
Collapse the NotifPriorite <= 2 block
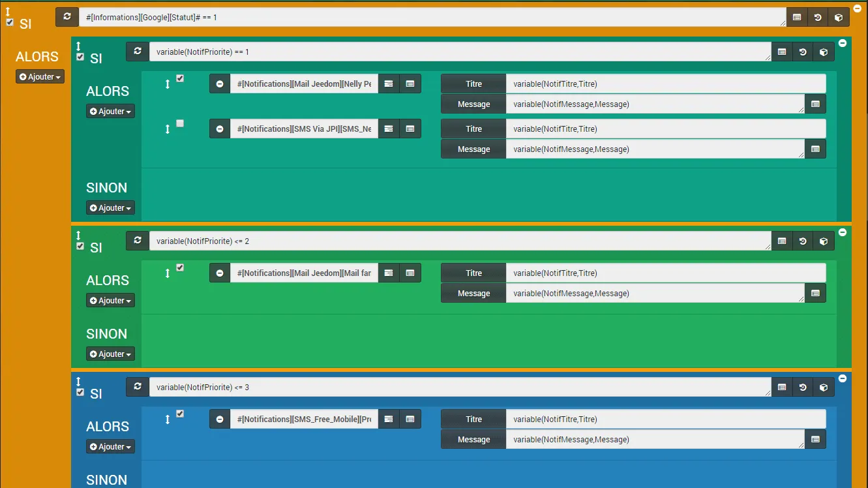point(843,232)
